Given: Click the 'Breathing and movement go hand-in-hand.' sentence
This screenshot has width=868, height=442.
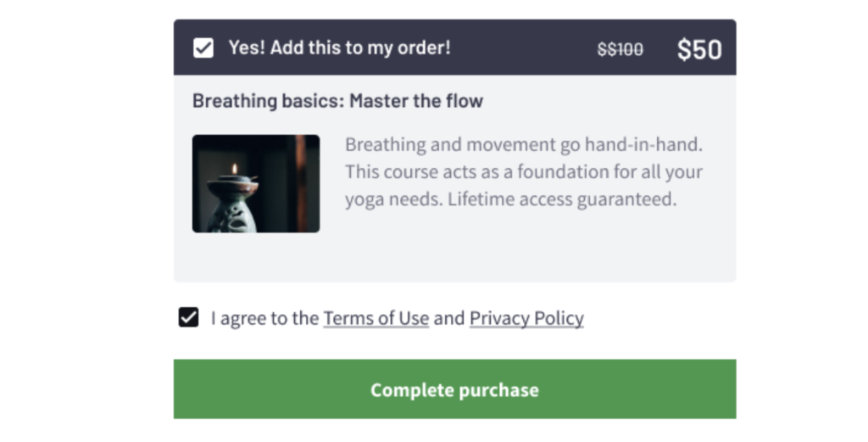Looking at the screenshot, I should click(x=524, y=144).
